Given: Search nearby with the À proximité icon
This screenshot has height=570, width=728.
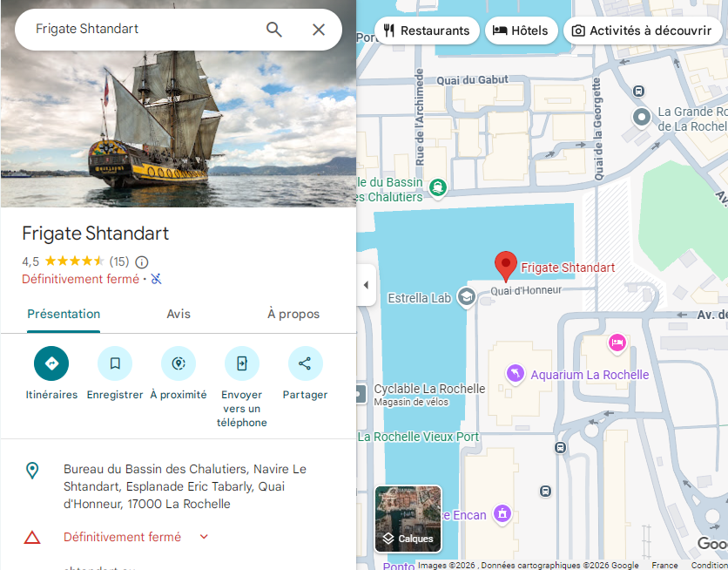Looking at the screenshot, I should (x=179, y=363).
